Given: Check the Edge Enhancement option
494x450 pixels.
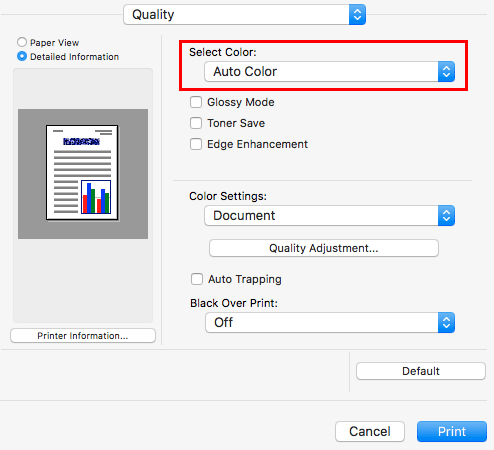Looking at the screenshot, I should 196,144.
